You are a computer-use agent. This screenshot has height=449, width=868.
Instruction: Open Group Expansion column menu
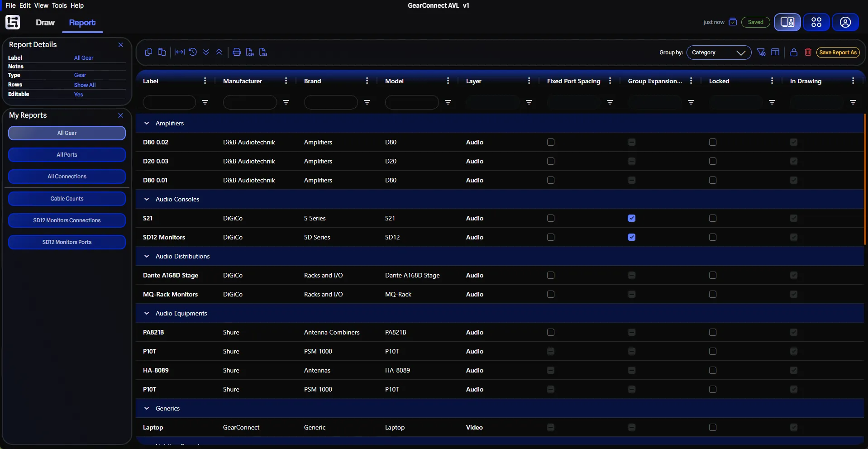coord(691,81)
